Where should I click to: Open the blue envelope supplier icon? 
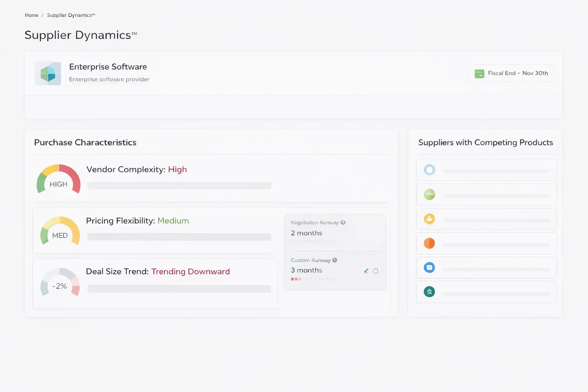430,268
